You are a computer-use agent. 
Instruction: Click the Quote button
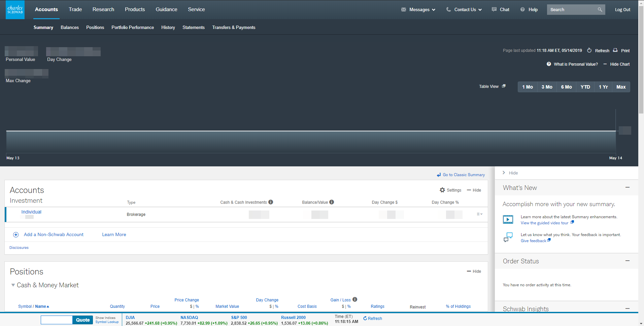(x=82, y=320)
